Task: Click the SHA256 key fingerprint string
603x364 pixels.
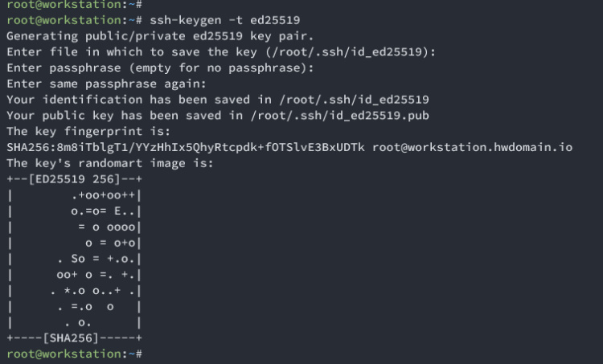Action: 186,148
